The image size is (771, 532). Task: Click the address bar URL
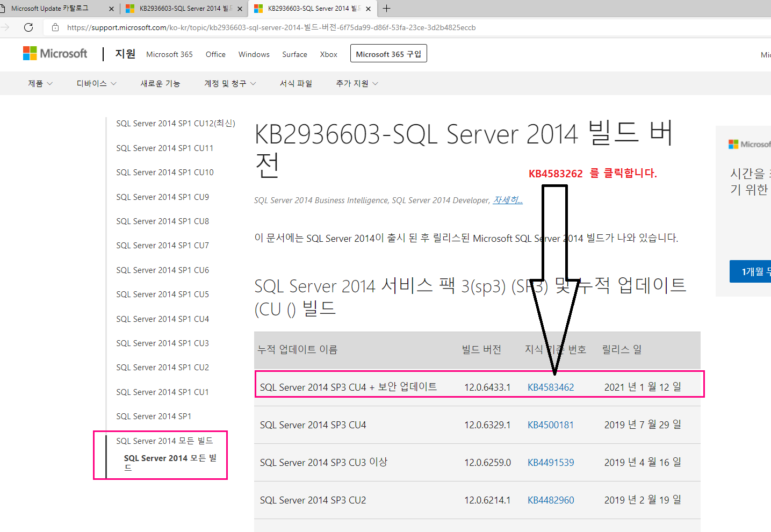271,27
